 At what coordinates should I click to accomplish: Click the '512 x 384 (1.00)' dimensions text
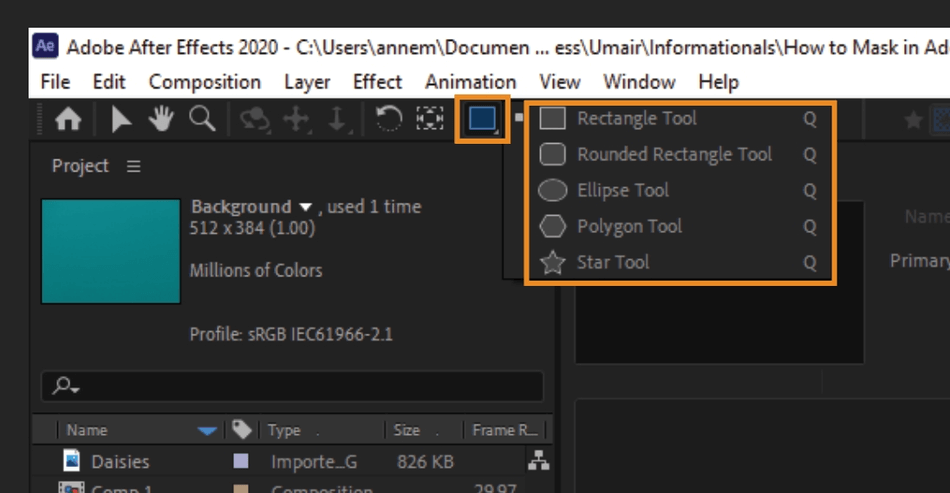pyautogui.click(x=252, y=228)
